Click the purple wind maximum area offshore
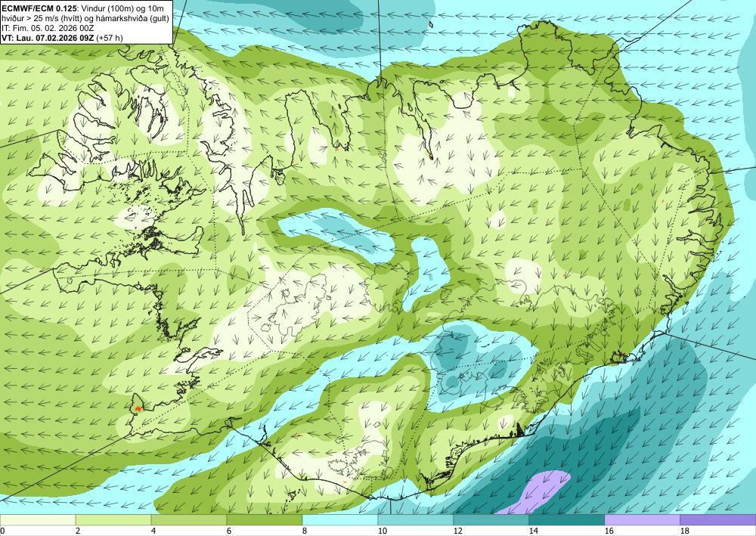 coord(540,491)
